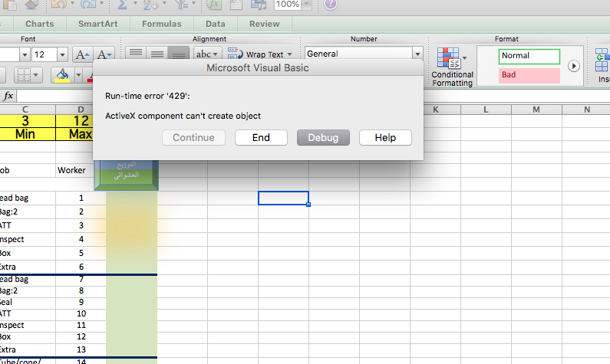Expand the Sort options dropdown arrow
This screenshot has width=610, height=364.
click(163, 4)
